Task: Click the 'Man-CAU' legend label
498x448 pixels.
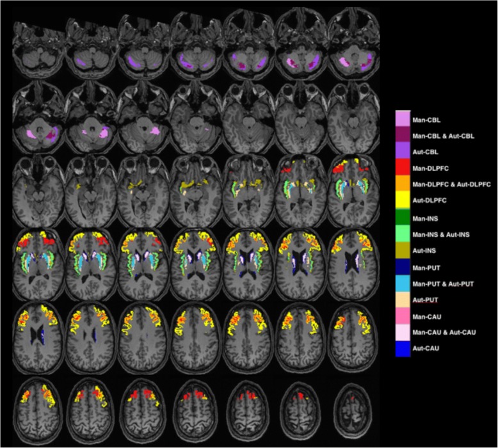Action: coord(426,317)
